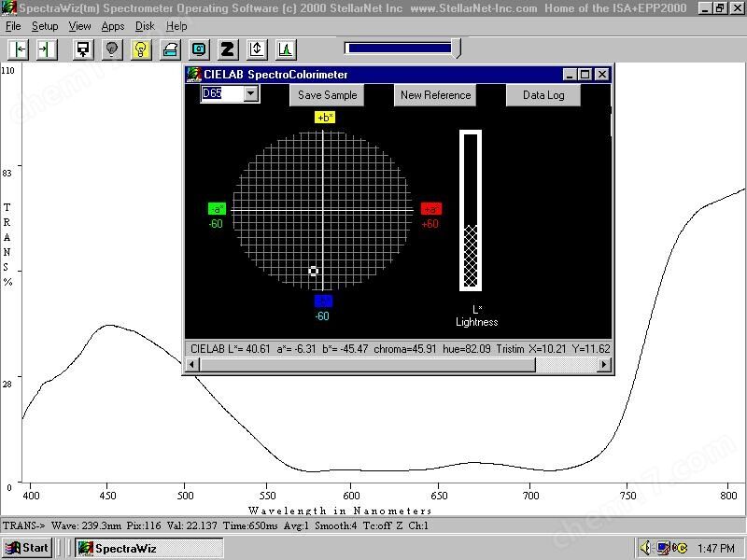Click the yellow bulb reference scan icon
Viewport: 747px width, 560px height.
[x=141, y=49]
